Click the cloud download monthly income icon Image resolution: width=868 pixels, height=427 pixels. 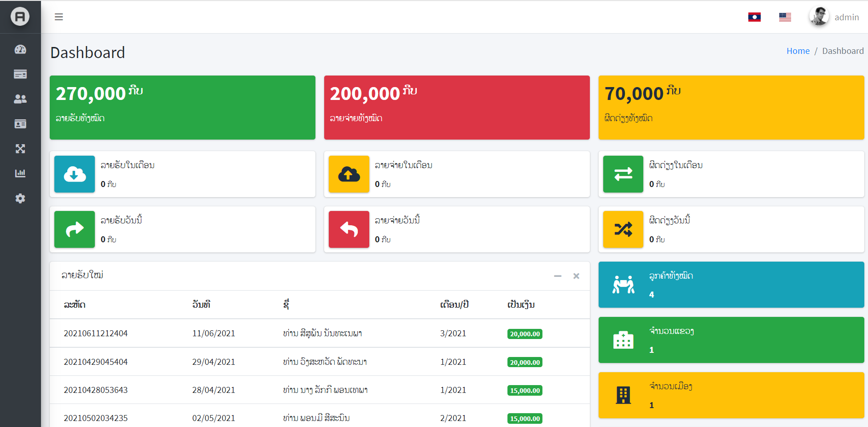tap(75, 174)
